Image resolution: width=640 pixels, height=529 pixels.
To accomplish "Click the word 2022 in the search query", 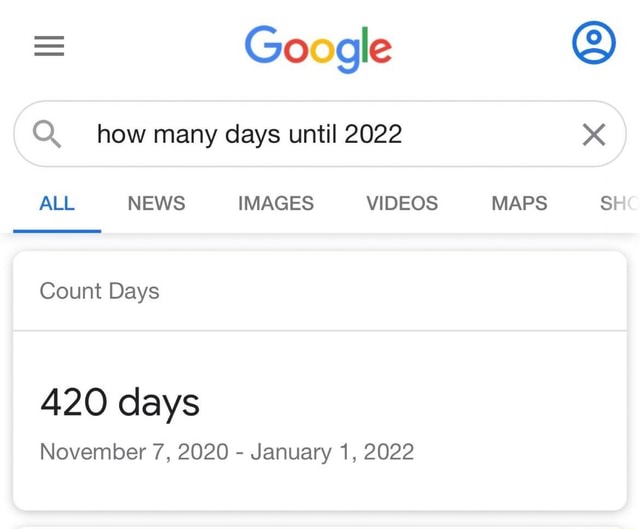I will pyautogui.click(x=373, y=134).
